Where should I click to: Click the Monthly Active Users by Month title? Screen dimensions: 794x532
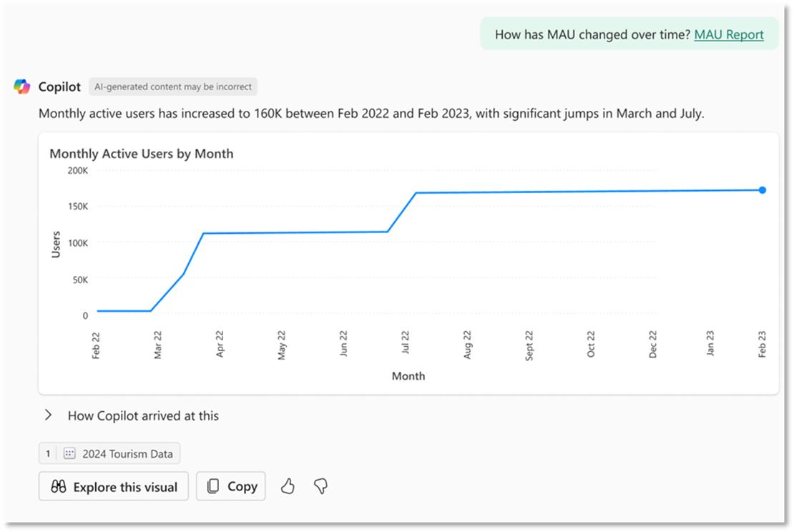point(142,153)
